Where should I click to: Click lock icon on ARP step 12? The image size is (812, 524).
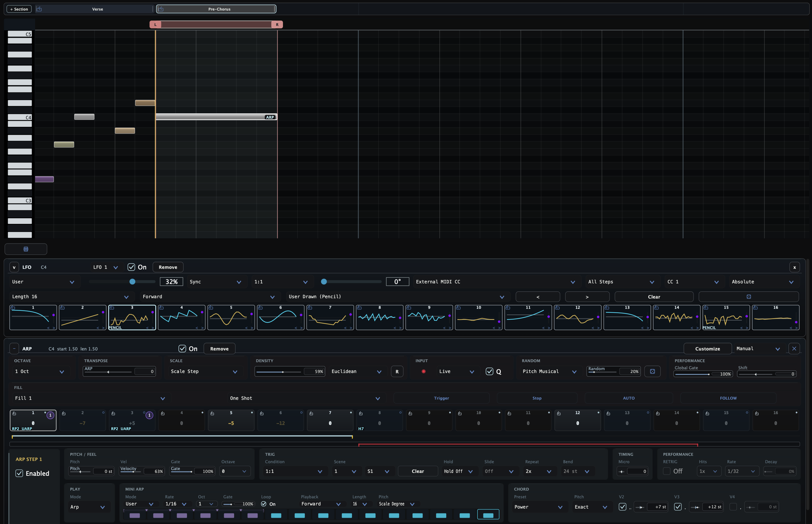(558, 414)
